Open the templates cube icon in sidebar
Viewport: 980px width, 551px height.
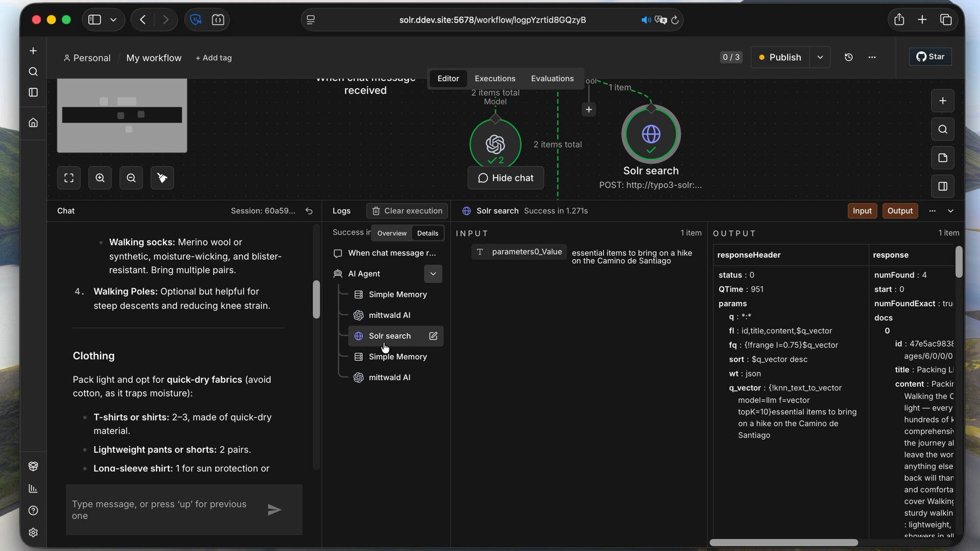pos(33,466)
